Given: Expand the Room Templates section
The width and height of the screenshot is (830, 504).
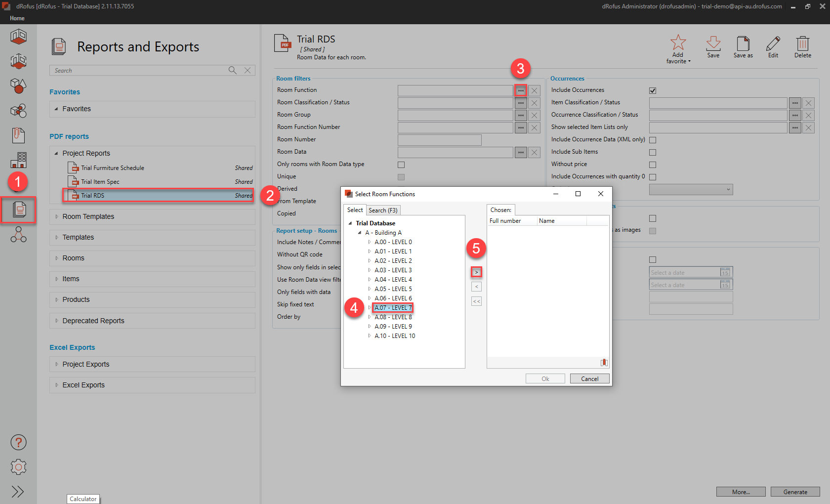Looking at the screenshot, I should (56, 216).
